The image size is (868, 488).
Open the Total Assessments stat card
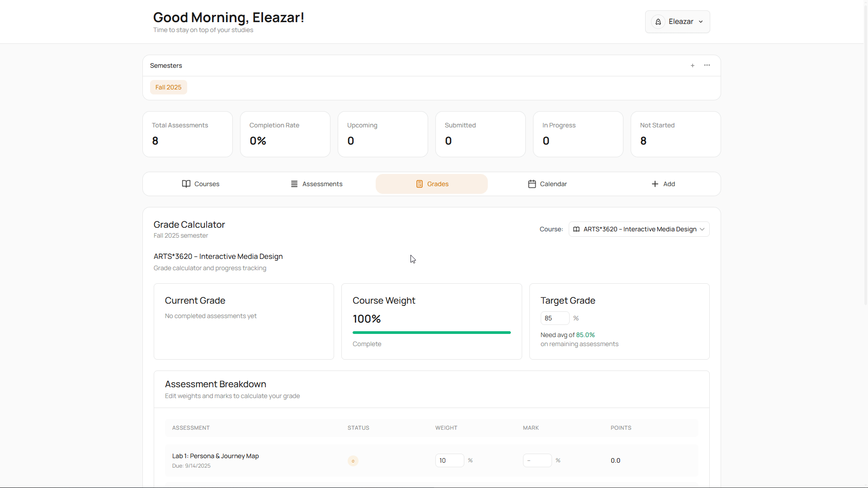[x=188, y=134]
